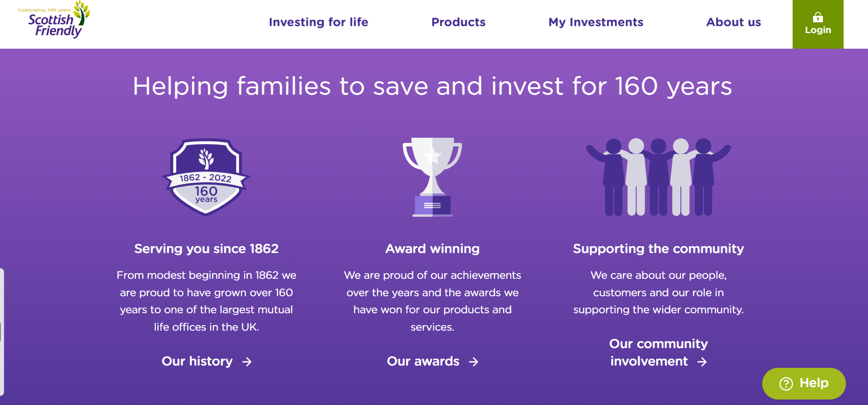Open the My Investments menu

pyautogui.click(x=596, y=22)
